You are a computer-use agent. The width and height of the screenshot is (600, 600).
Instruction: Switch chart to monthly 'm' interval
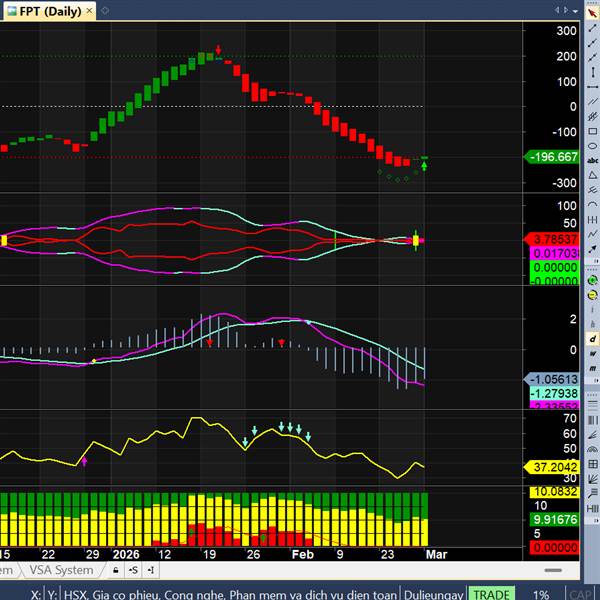tap(592, 368)
